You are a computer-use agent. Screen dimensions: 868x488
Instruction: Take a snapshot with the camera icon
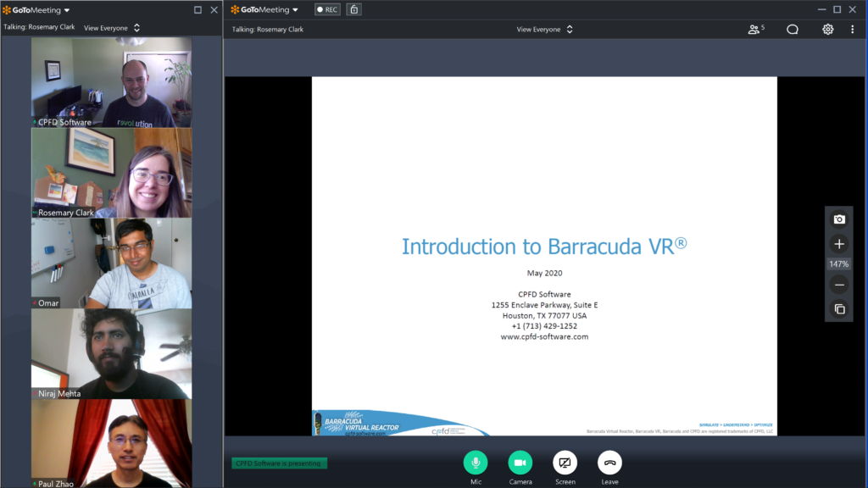click(838, 219)
